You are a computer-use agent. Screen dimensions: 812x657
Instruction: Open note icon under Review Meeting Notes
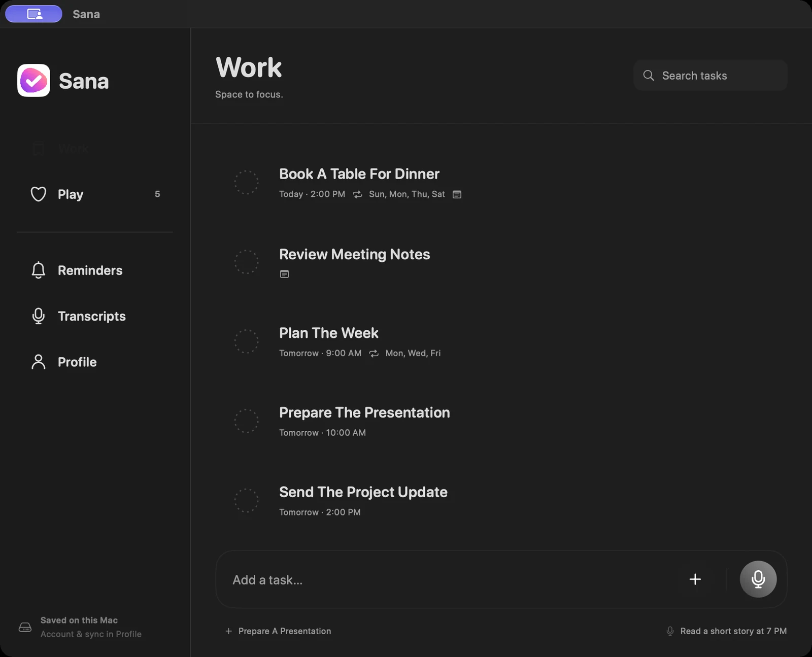pyautogui.click(x=284, y=274)
